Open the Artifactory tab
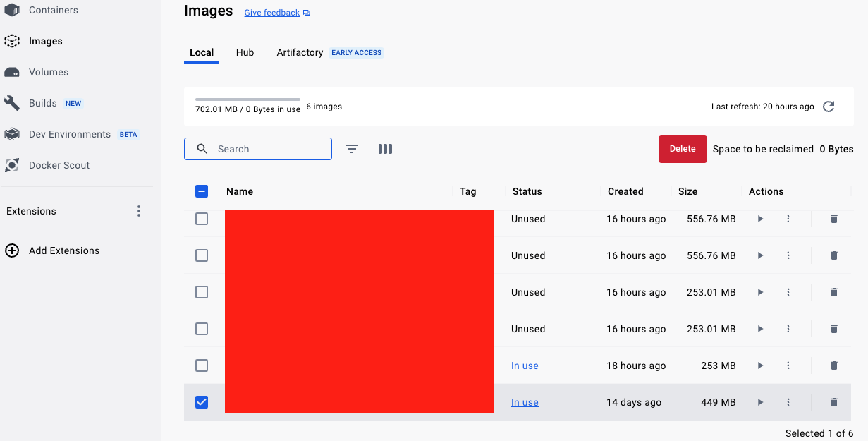The height and width of the screenshot is (441, 868). (300, 52)
